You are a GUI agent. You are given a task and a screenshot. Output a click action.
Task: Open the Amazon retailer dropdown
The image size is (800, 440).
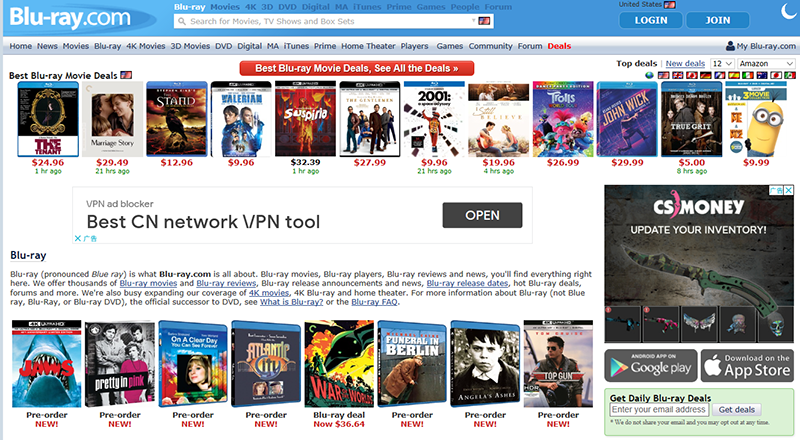pos(766,63)
